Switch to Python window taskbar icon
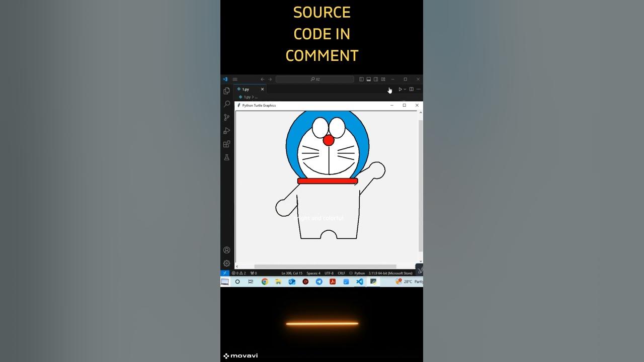The width and height of the screenshot is (644, 362). point(373,282)
